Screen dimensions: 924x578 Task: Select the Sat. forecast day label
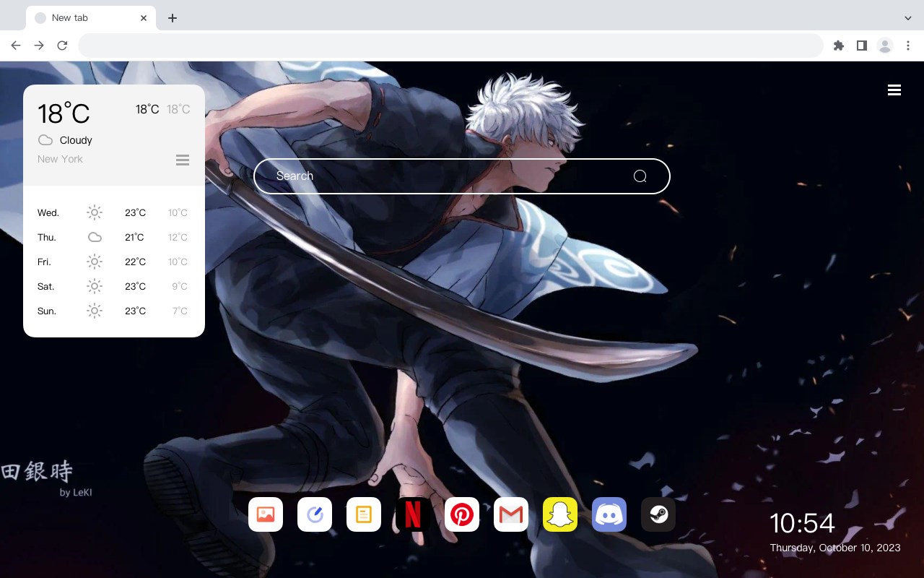(46, 286)
